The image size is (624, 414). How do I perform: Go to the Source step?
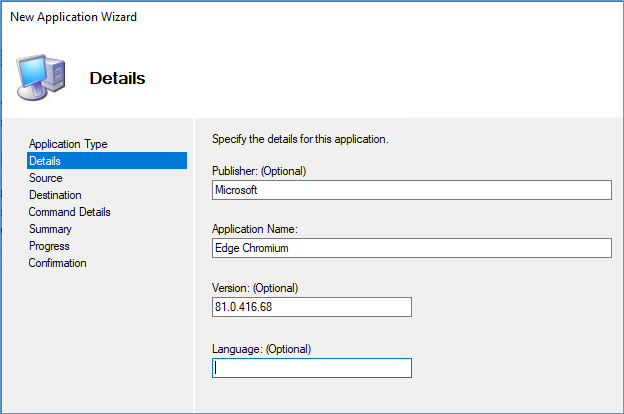point(45,178)
